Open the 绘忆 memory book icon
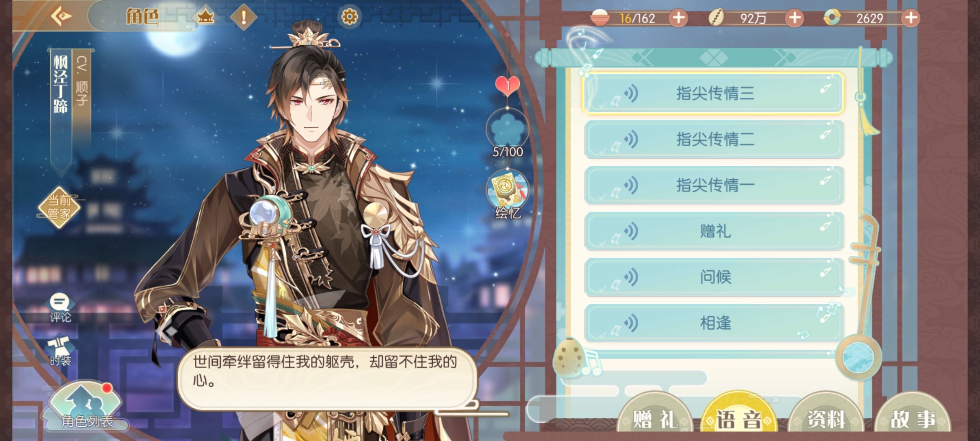The height and width of the screenshot is (441, 980). 508,194
